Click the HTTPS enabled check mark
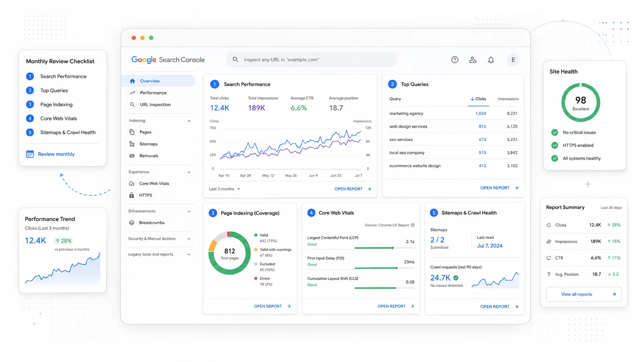This screenshot has height=362, width=644. click(x=555, y=145)
